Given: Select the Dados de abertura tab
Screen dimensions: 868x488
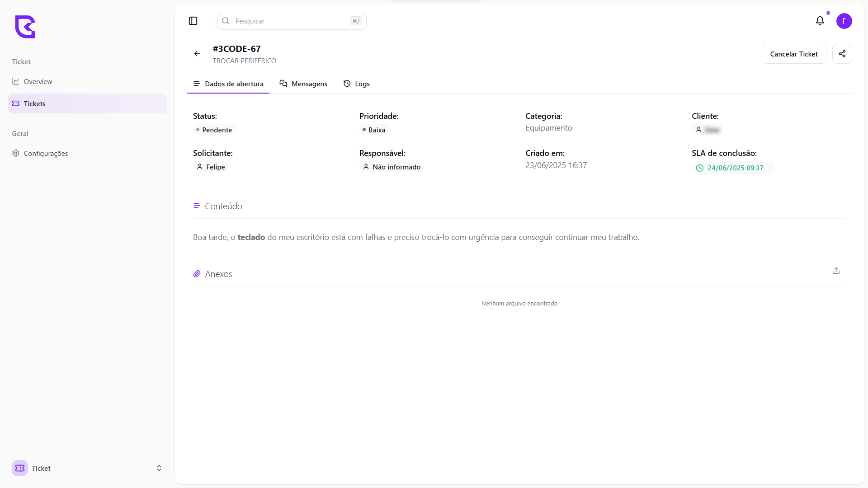Looking at the screenshot, I should (228, 84).
